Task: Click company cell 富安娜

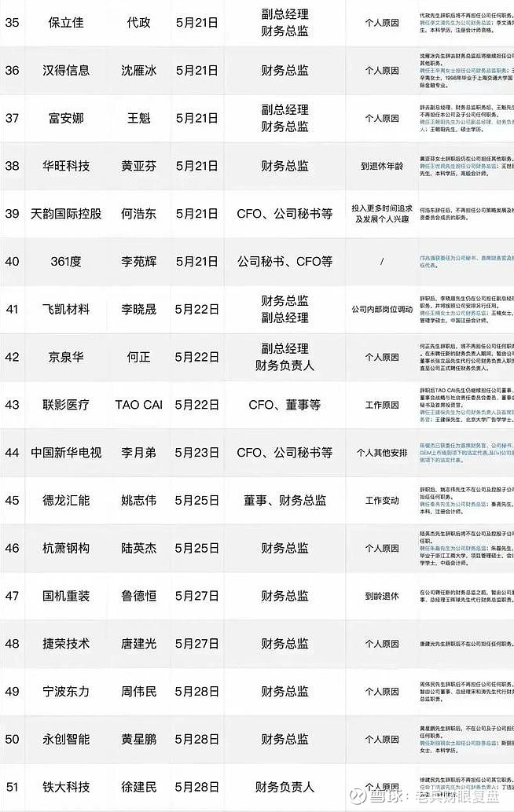Action: coord(66,118)
